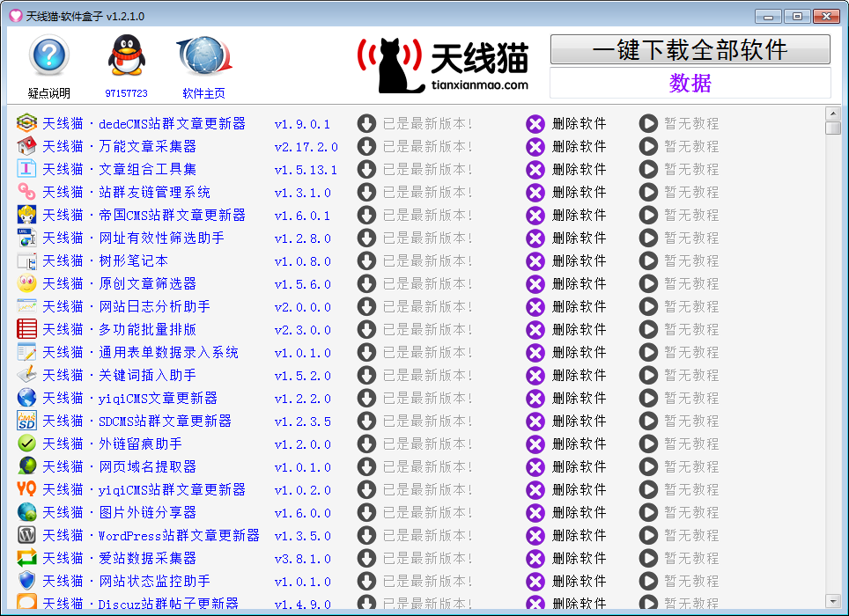Open the 软件主页 globe icon

pos(204,55)
